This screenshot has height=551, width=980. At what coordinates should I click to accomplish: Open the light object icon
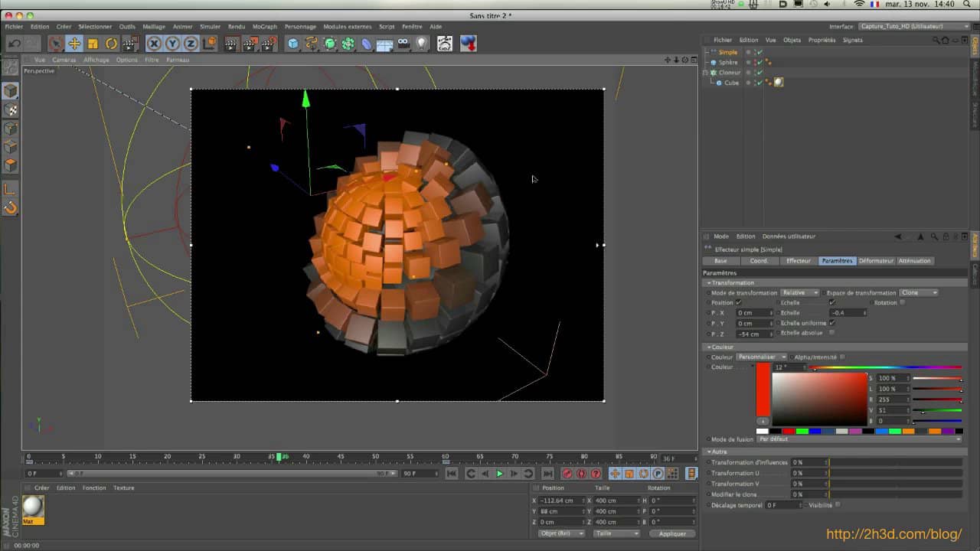[x=421, y=44]
